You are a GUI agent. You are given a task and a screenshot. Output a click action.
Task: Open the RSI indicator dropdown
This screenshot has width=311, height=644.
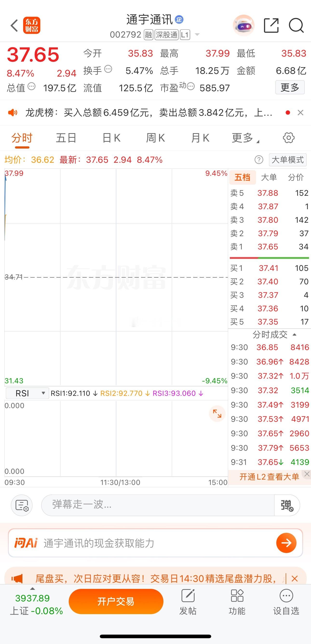click(27, 393)
